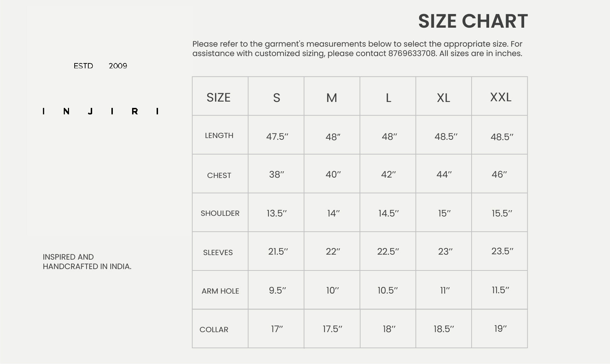
Task: Click the CHEST row label
Action: pyautogui.click(x=219, y=175)
